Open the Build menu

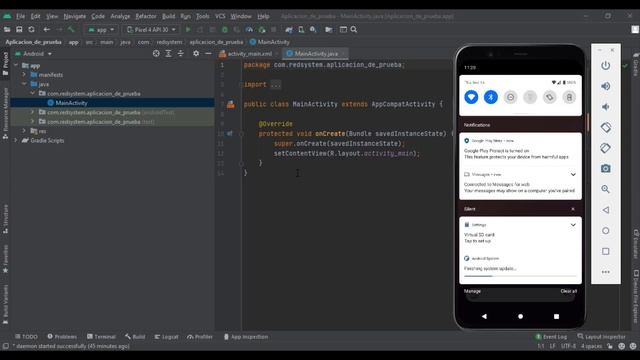pos(168,16)
